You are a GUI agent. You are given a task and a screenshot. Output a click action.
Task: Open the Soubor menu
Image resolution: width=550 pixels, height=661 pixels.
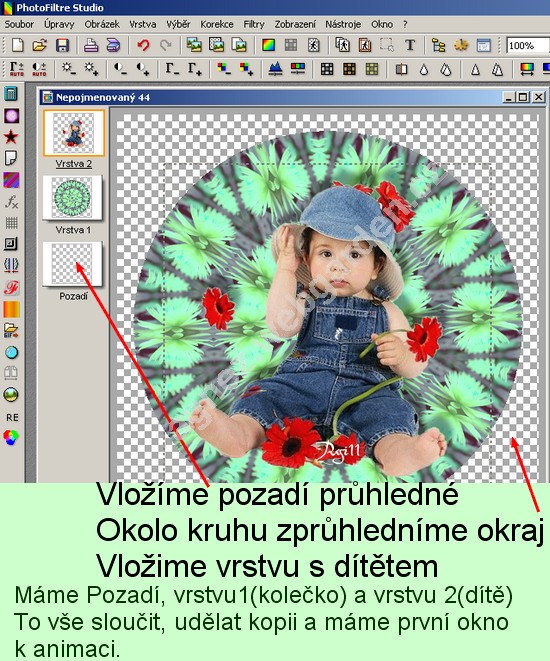tap(19, 24)
